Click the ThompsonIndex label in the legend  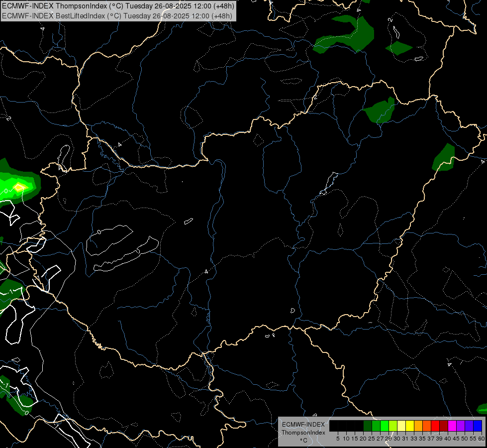click(x=303, y=433)
